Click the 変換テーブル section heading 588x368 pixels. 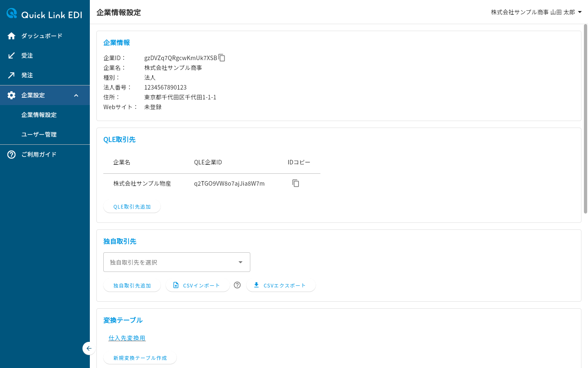coord(123,320)
